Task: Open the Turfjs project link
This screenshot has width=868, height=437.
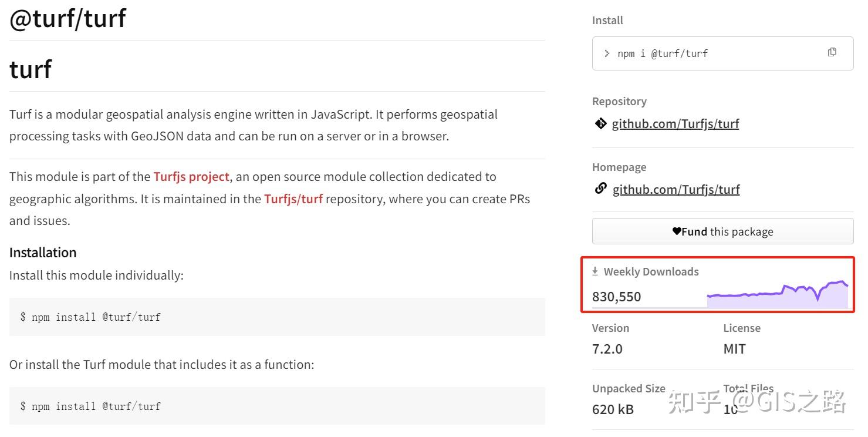Action: (x=191, y=177)
